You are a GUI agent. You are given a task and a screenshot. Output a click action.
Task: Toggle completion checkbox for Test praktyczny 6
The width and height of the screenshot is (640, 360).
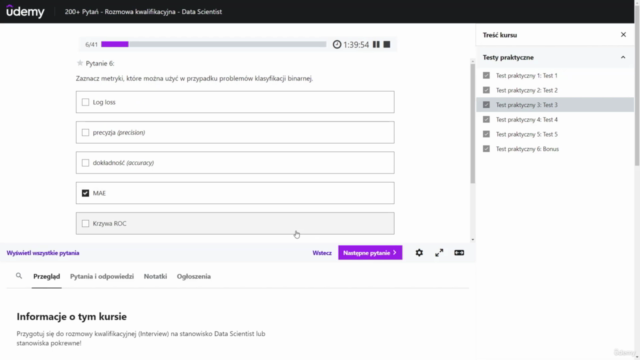pos(486,149)
